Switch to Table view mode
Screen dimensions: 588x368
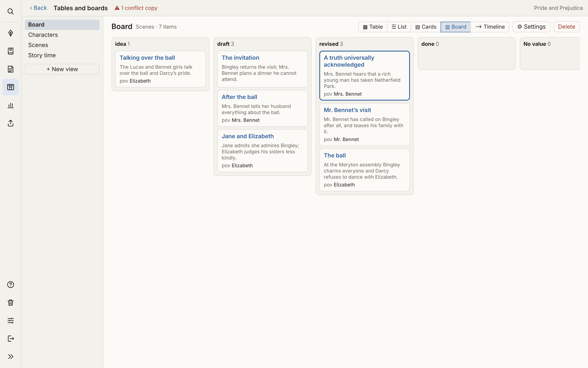coord(373,27)
